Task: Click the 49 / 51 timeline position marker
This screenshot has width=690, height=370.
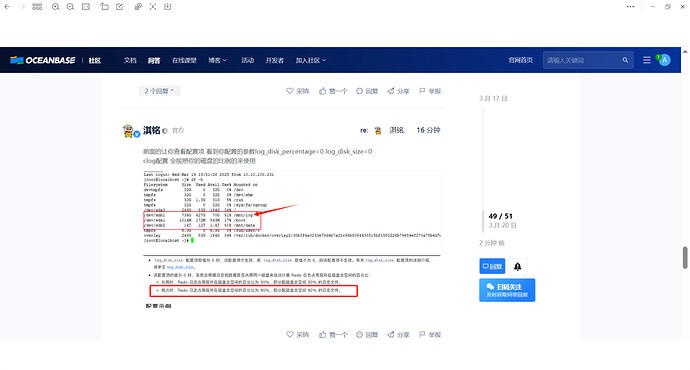Action: 500,216
